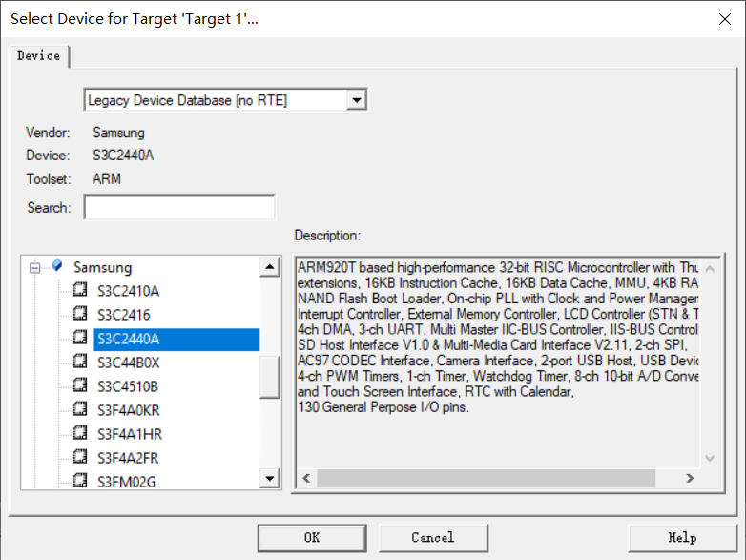Select S3C4510B in the device tree
The width and height of the screenshot is (746, 560).
pos(128,386)
